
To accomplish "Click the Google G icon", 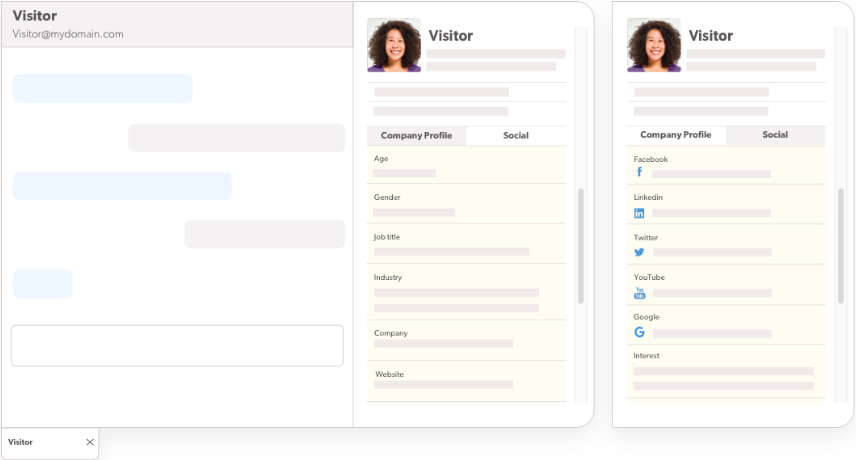I will (639, 332).
